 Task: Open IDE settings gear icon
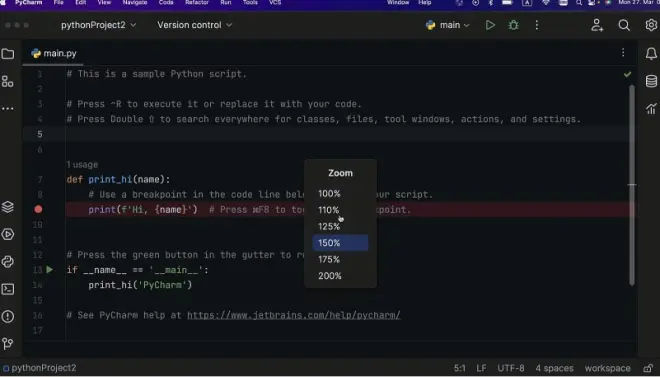point(651,25)
